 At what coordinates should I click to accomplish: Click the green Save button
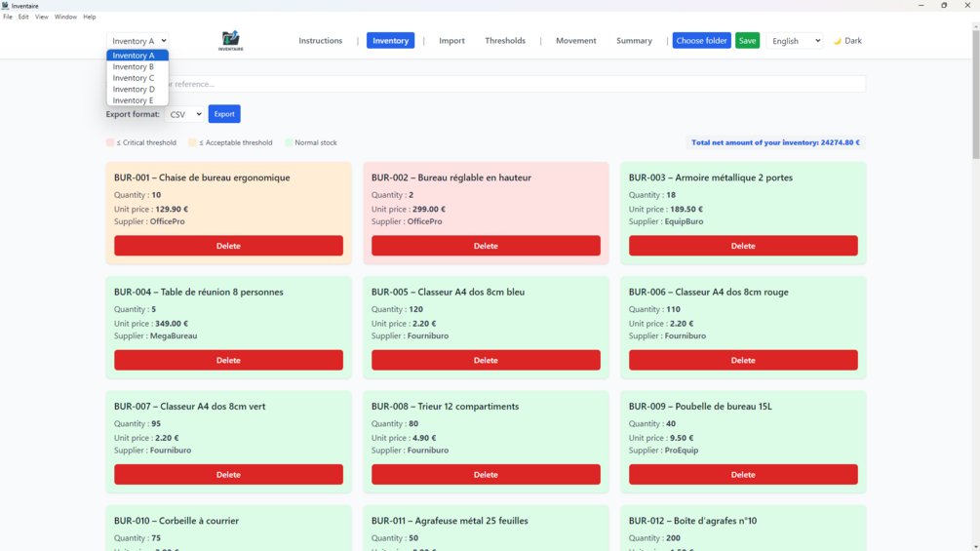(x=748, y=41)
